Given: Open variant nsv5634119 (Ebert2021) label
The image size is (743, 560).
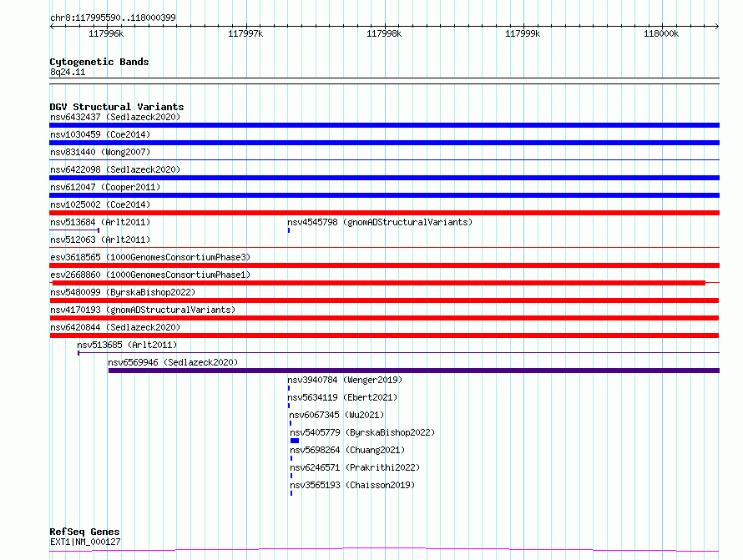Looking at the screenshot, I should tap(342, 397).
